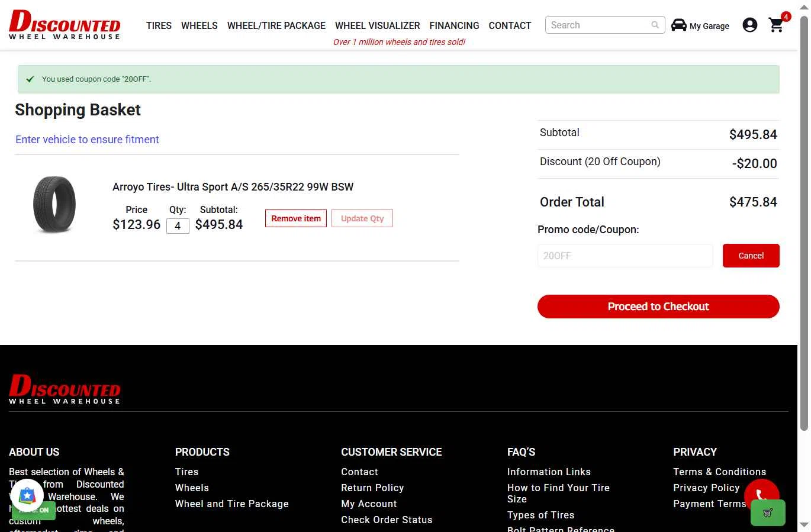The height and width of the screenshot is (532, 811).
Task: Open the WHEEL VISUALIZER menu item
Action: click(x=378, y=25)
